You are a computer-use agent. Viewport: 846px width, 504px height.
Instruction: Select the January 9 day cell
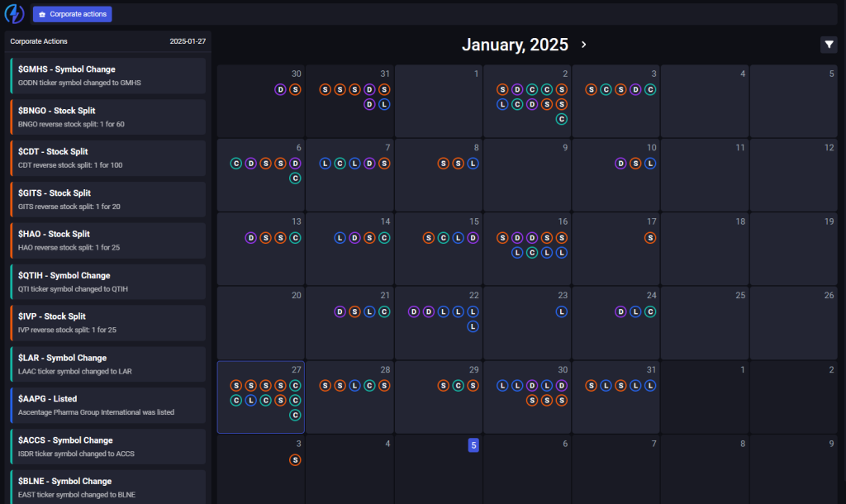[527, 175]
